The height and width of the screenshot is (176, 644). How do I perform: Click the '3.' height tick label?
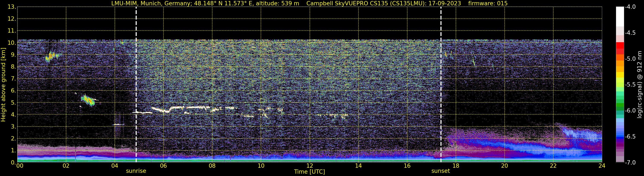click(13, 126)
